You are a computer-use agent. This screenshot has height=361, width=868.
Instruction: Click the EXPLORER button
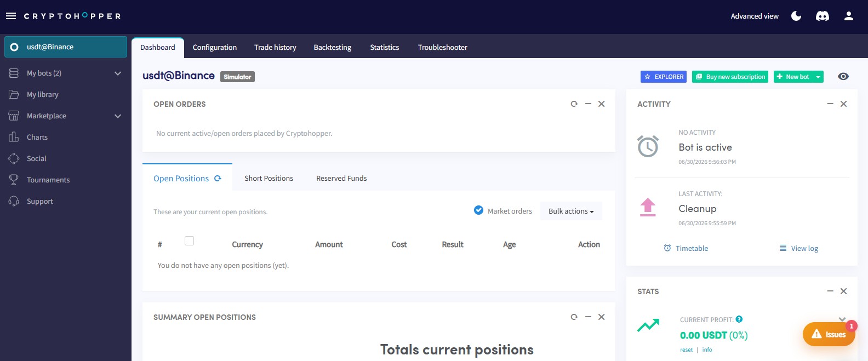click(664, 77)
